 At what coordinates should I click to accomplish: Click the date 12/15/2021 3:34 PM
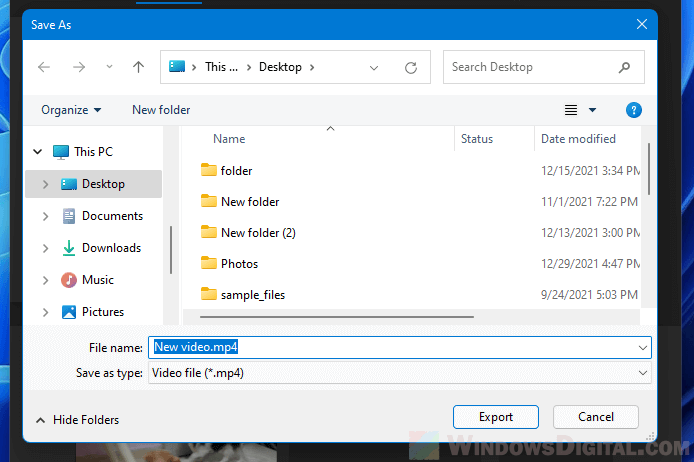[x=590, y=170]
